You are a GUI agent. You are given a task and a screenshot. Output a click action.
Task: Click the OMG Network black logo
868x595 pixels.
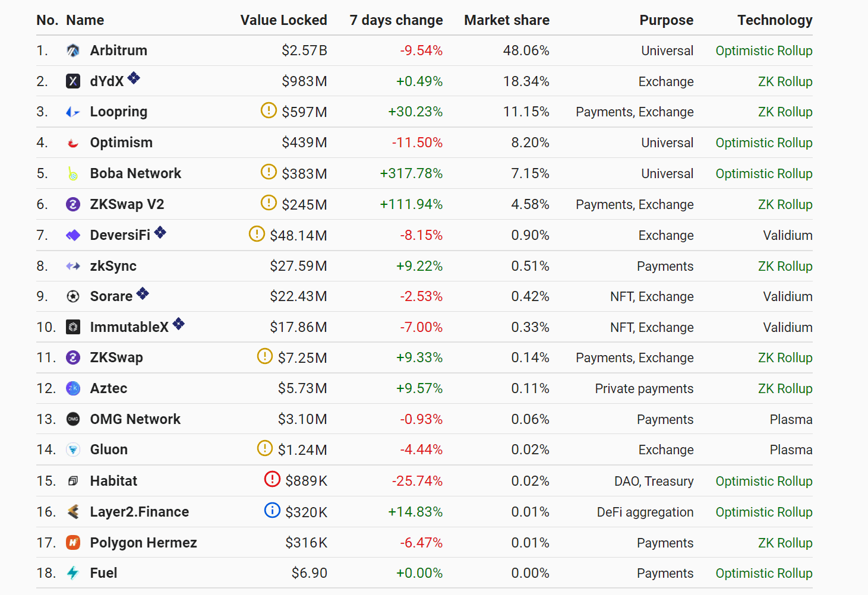[x=73, y=419]
